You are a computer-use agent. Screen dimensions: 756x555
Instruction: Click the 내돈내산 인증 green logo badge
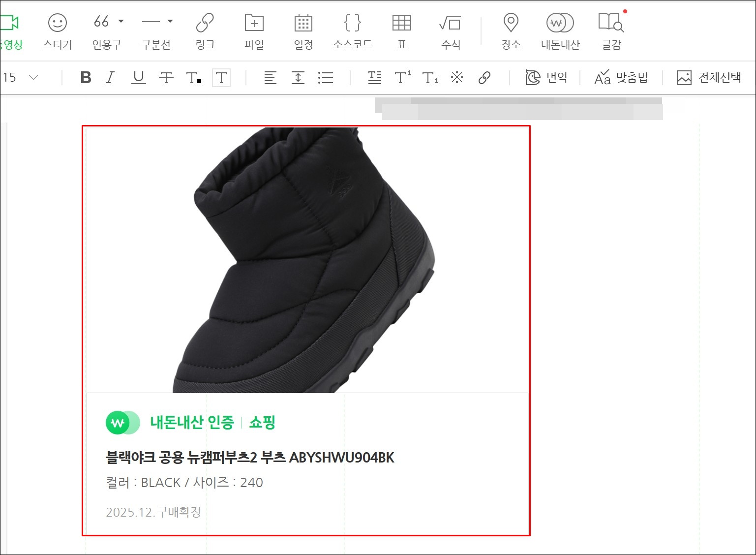point(122,423)
